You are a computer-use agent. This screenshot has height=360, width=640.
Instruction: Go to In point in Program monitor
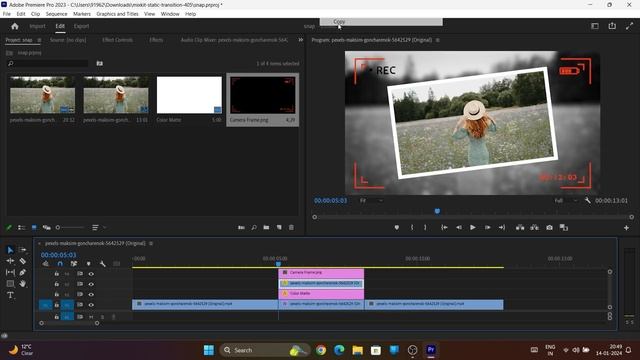[x=444, y=228]
